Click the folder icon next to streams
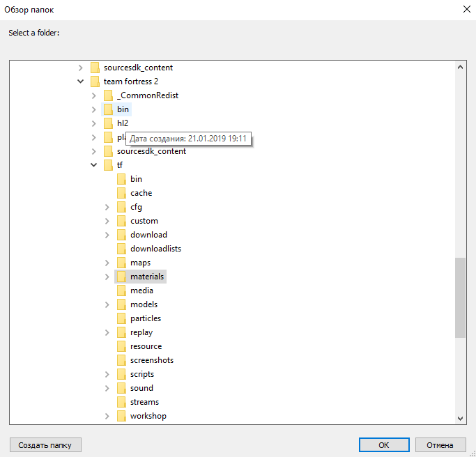 pos(121,402)
